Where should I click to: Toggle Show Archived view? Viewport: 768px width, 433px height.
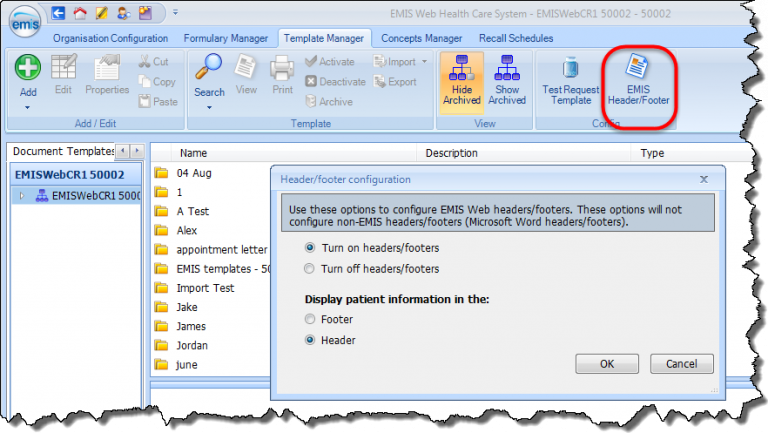[507, 80]
